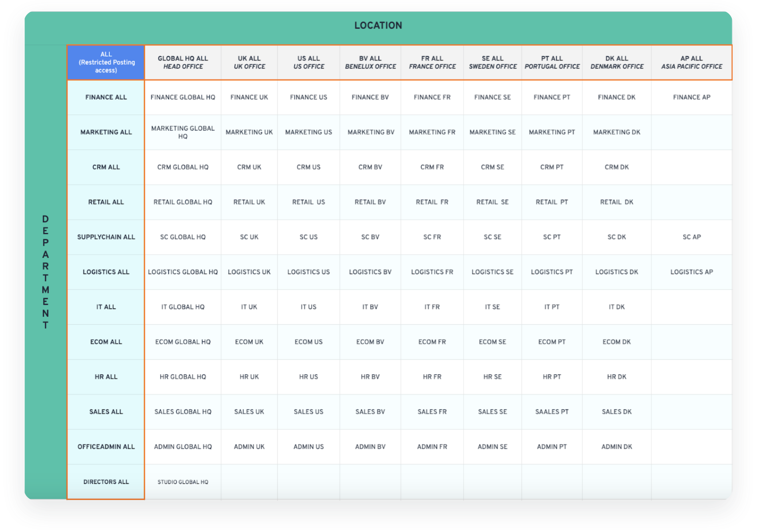Screen dimensions: 759x532
Task: Click the FINANCE AP cell
Action: click(x=691, y=97)
